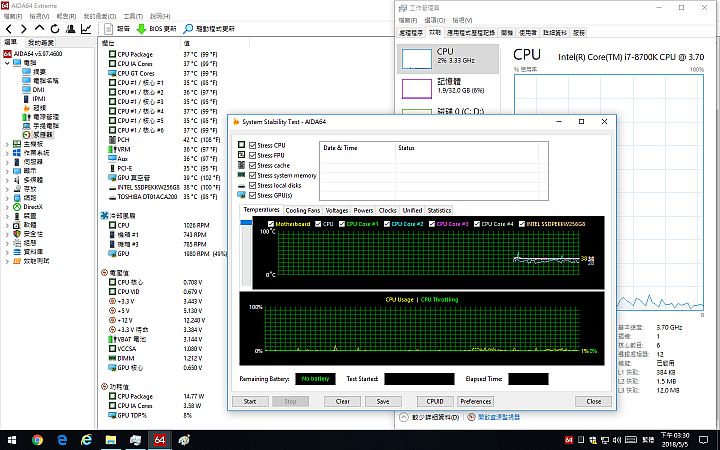The width and height of the screenshot is (720, 450).
Task: Click the up-level arrow in AIDA64 toolbar
Action: 39,29
